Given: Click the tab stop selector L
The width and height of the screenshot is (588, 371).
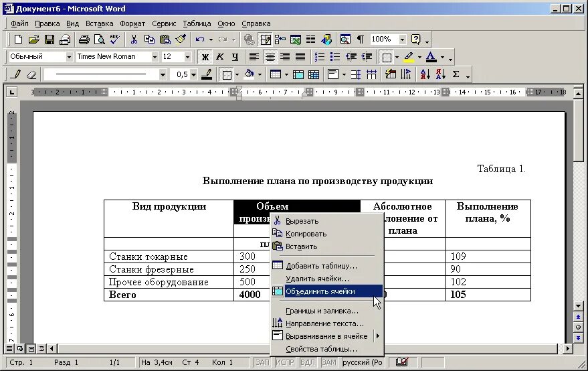Looking at the screenshot, I should pyautogui.click(x=12, y=92).
